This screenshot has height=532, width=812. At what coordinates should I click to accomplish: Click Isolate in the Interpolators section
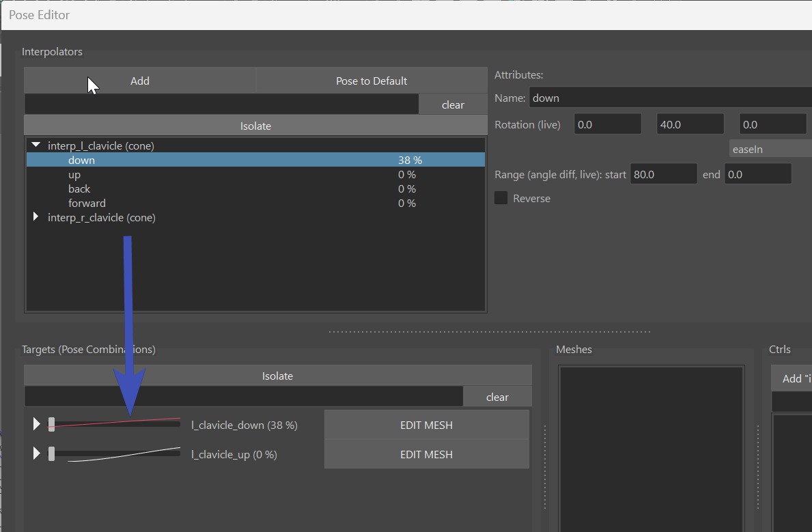(x=255, y=126)
